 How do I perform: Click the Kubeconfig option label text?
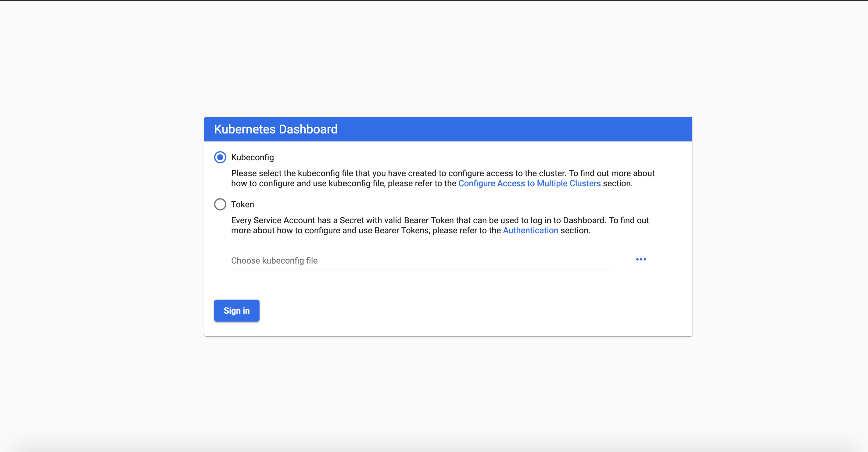pos(252,157)
